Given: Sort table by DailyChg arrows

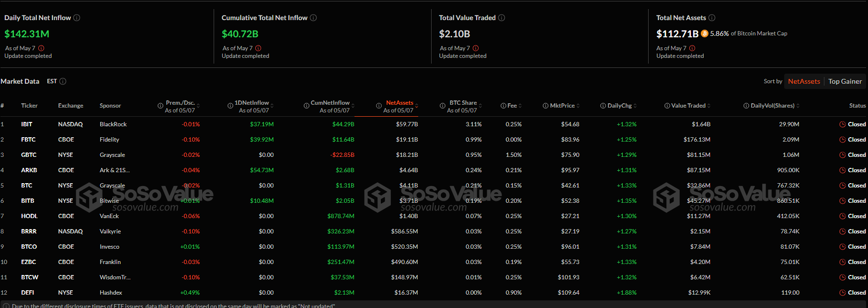Looking at the screenshot, I should coord(635,106).
